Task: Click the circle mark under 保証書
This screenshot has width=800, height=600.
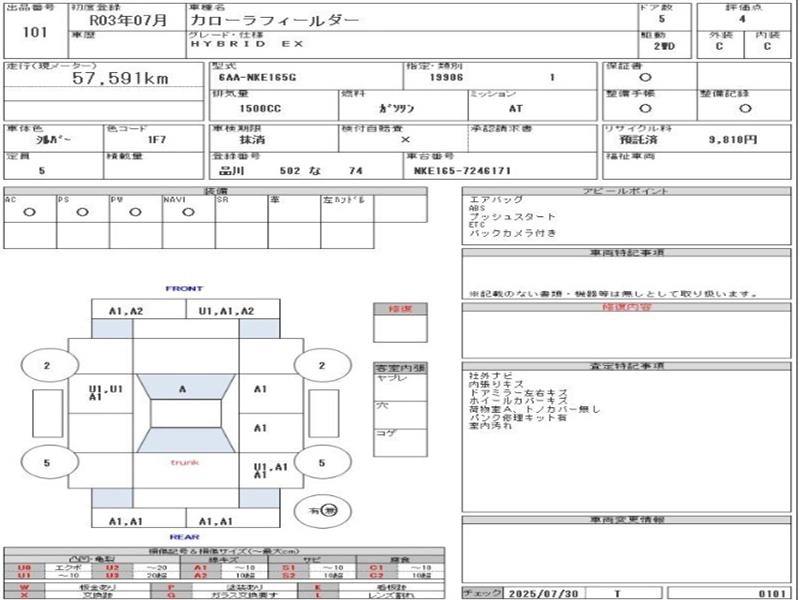Action: click(645, 78)
